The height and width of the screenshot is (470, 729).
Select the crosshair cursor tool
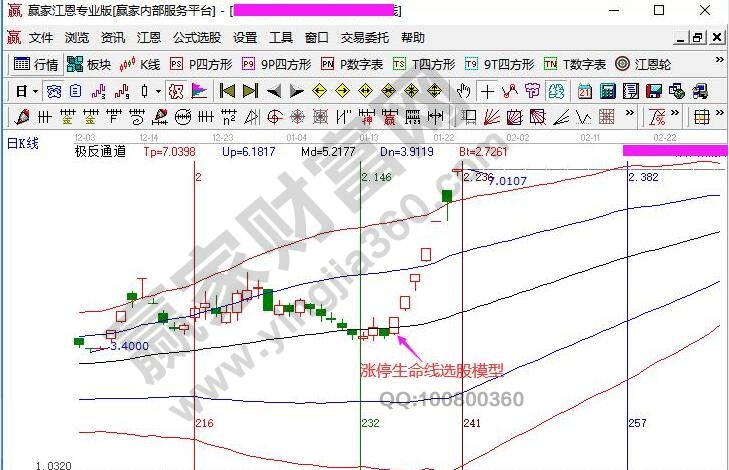487,91
